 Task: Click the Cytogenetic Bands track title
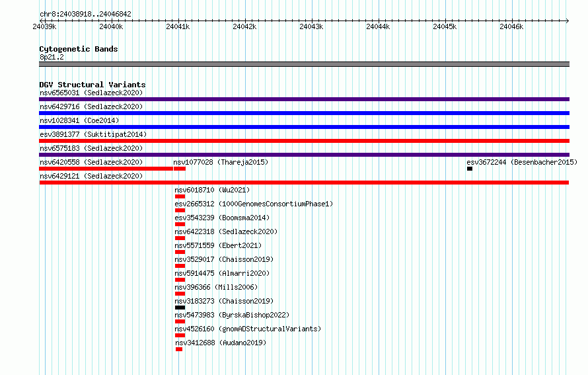[79, 49]
